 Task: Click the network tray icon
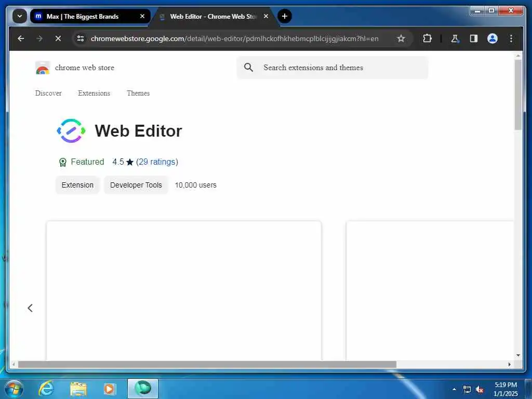coord(467,390)
